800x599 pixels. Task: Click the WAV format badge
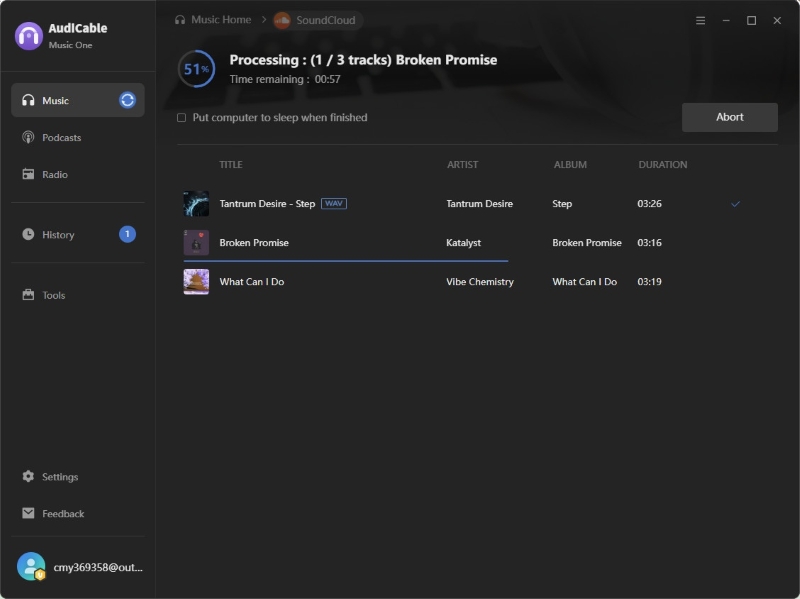tap(334, 203)
